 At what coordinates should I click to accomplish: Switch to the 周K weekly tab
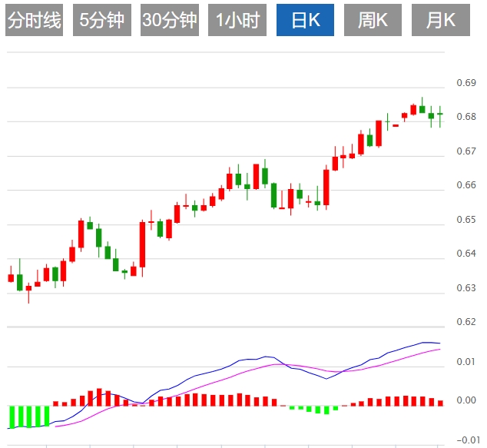(x=373, y=21)
